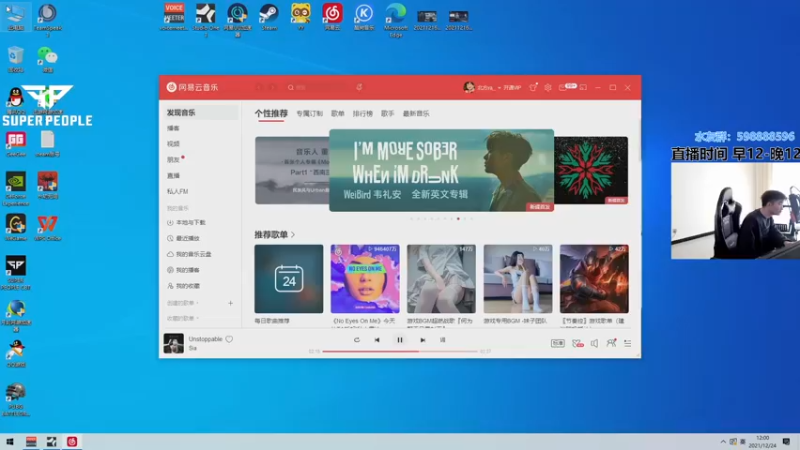Select the 专属定制 tab
The width and height of the screenshot is (800, 450).
[309, 113]
